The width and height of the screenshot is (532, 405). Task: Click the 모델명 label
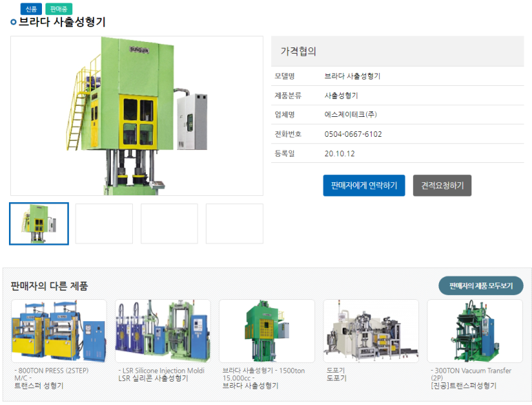click(x=284, y=76)
